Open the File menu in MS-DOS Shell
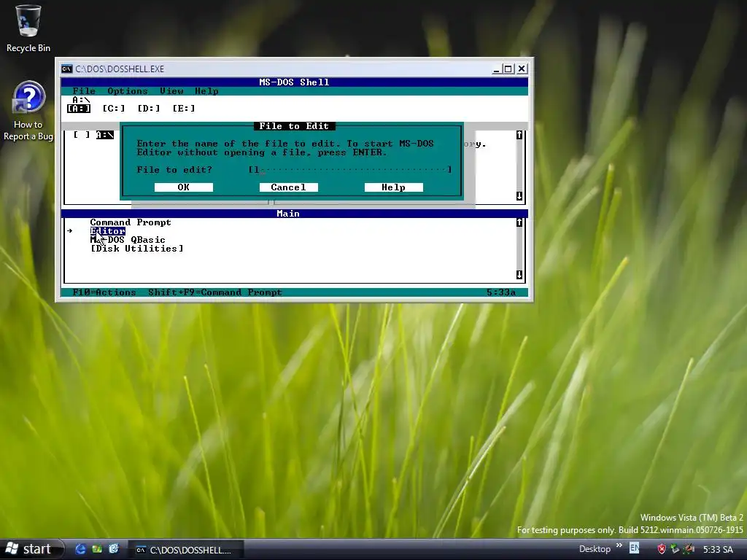 click(x=84, y=91)
